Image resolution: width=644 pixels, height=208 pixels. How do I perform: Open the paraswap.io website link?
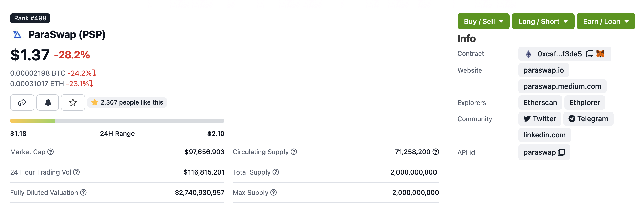[x=543, y=70]
